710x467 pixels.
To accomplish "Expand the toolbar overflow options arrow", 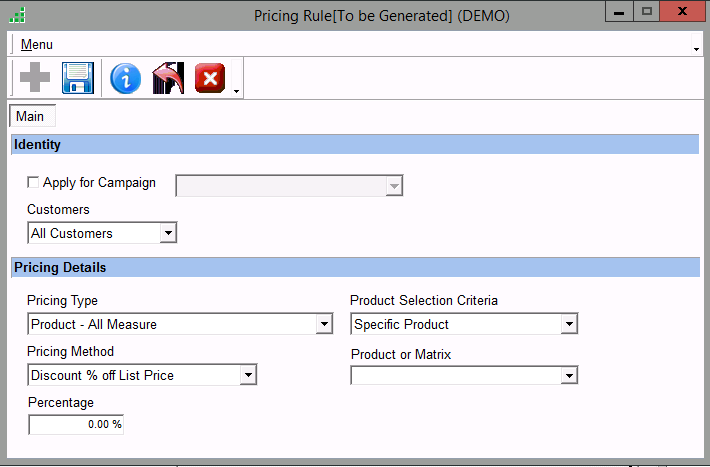I will click(x=236, y=92).
